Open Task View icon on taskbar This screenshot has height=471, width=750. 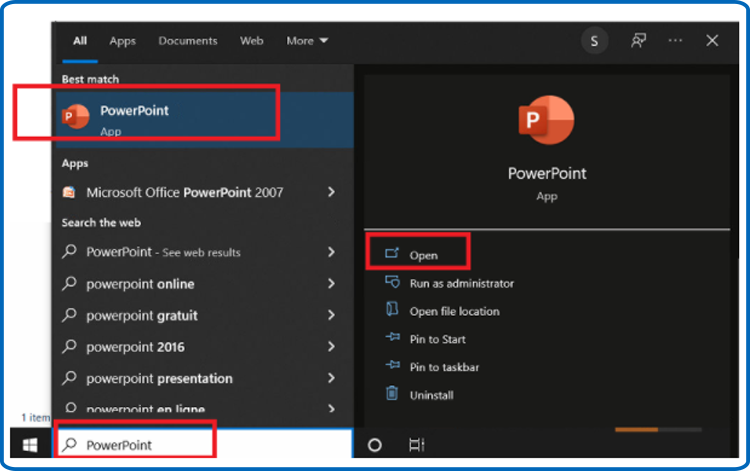pyautogui.click(x=416, y=445)
